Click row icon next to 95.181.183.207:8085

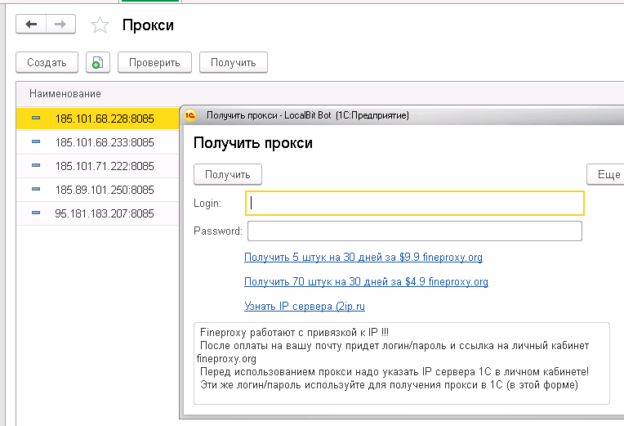point(36,213)
